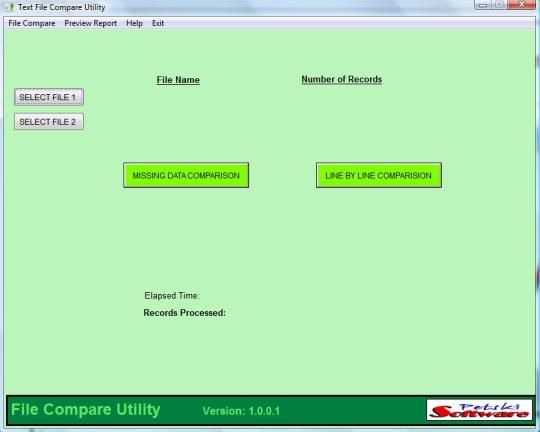Click the Petski Software logo
This screenshot has width=540, height=432.
click(x=479, y=410)
